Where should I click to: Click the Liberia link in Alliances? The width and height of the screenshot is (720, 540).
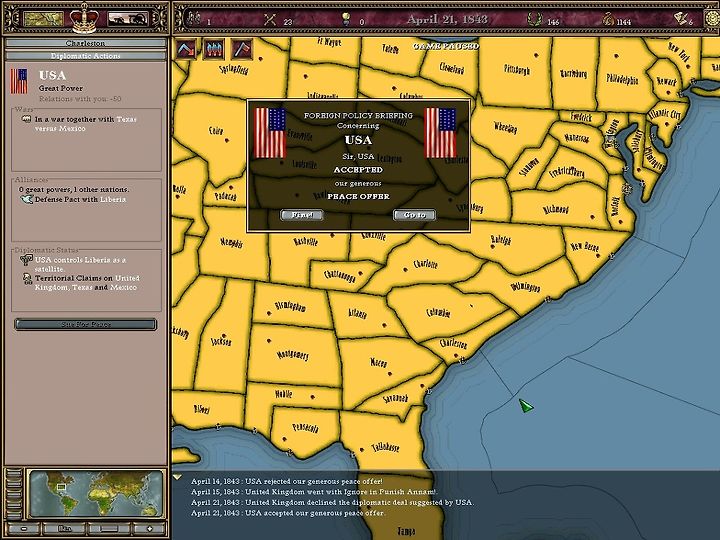click(x=113, y=199)
